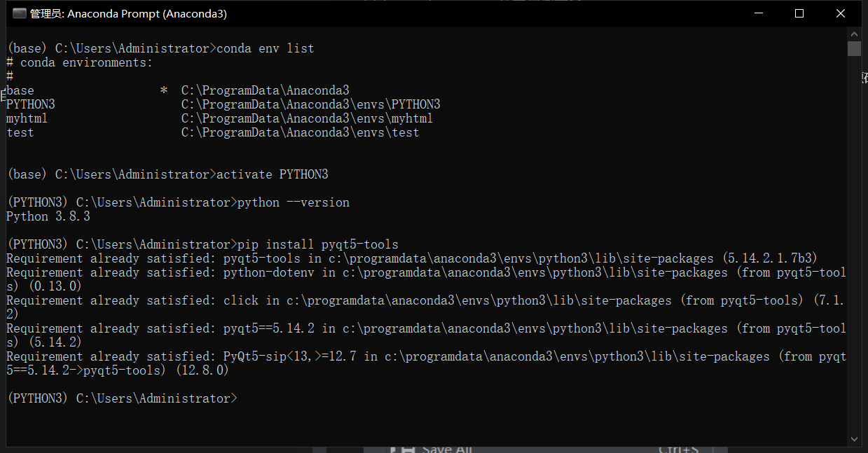
Task: Click the scrollbar up arrow
Action: tap(854, 33)
